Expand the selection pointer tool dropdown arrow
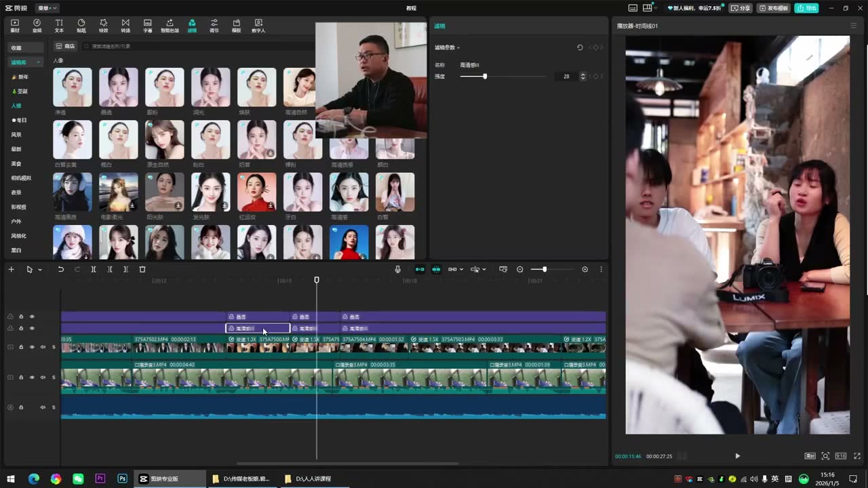 pos(40,270)
